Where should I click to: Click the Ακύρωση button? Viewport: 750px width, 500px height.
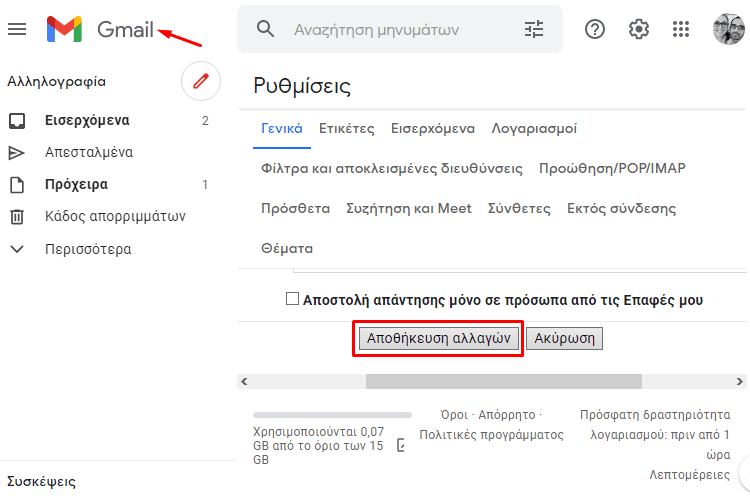point(564,338)
